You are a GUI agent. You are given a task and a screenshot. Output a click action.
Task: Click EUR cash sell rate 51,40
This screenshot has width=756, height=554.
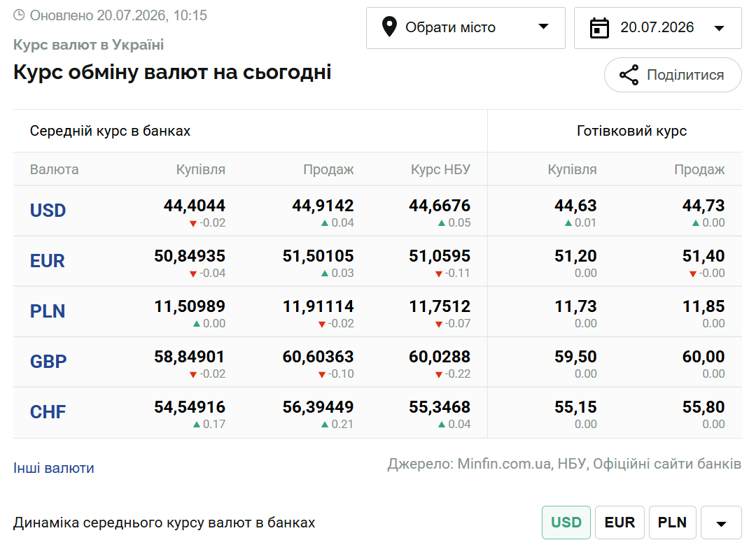[x=703, y=256]
